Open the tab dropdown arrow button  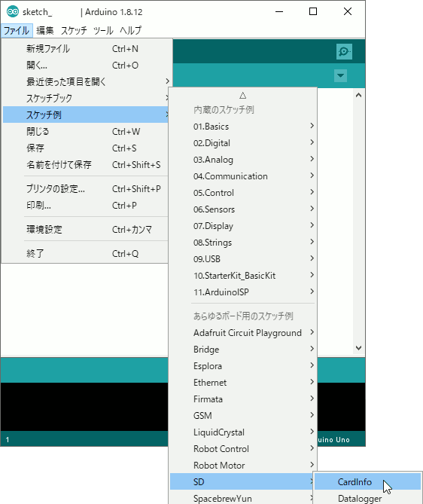(340, 76)
